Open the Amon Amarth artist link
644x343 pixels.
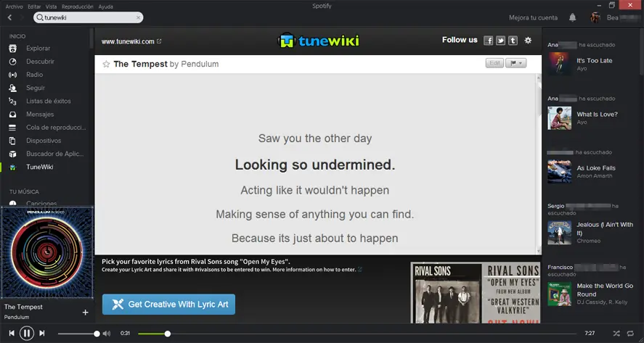click(x=595, y=176)
